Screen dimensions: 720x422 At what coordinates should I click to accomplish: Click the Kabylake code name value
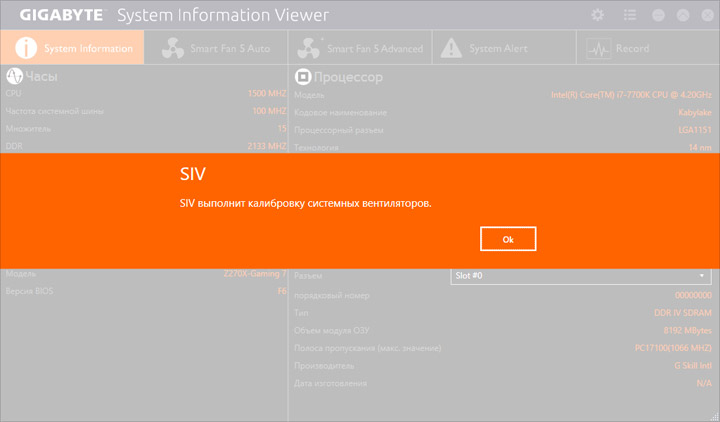pos(695,113)
